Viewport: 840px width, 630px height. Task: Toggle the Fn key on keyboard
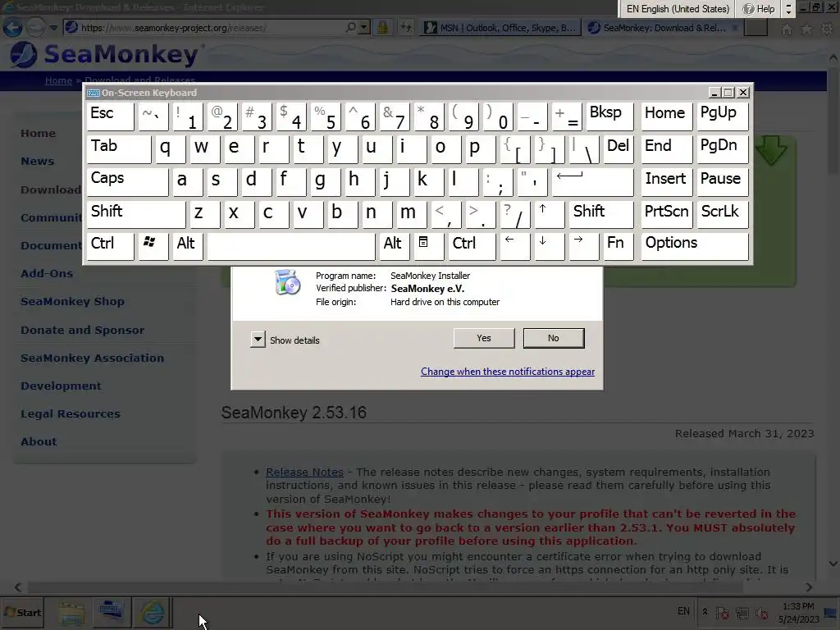619,246
